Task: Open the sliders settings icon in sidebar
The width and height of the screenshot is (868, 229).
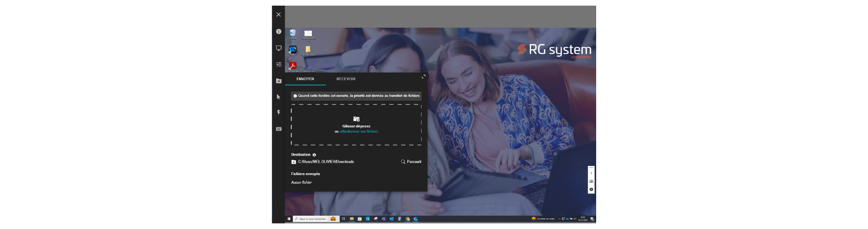Action: [279, 64]
